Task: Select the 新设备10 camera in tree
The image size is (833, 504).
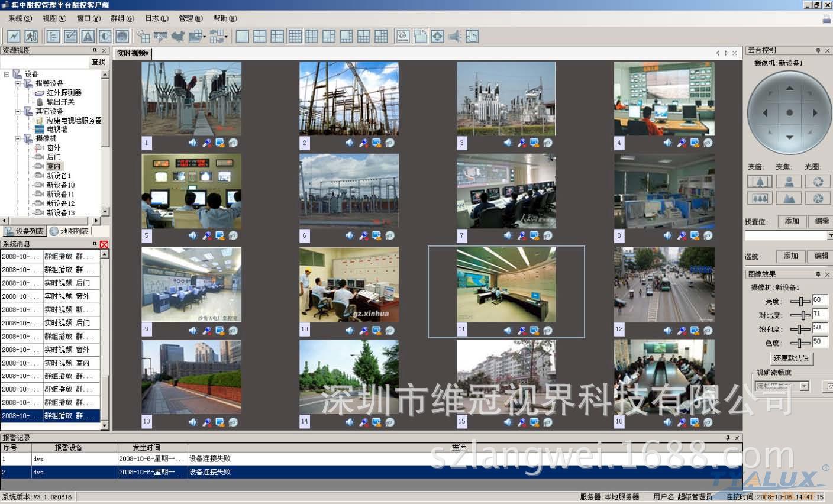Action: [x=60, y=185]
